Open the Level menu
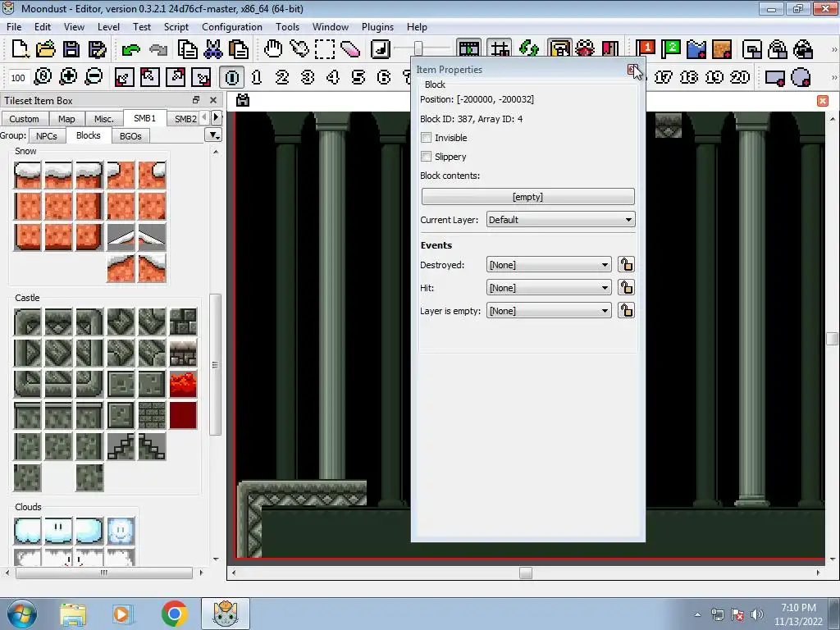840x630 pixels. pos(108,27)
